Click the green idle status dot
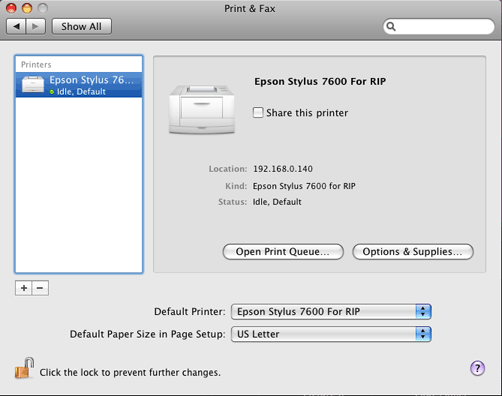 [x=52, y=92]
